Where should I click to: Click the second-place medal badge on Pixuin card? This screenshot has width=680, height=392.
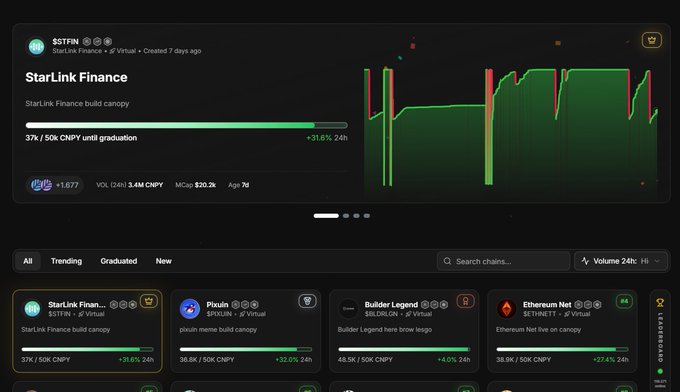point(307,301)
